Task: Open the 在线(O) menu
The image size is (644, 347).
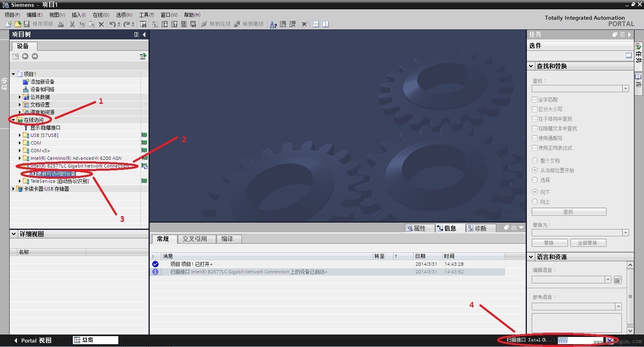Action: (x=101, y=15)
